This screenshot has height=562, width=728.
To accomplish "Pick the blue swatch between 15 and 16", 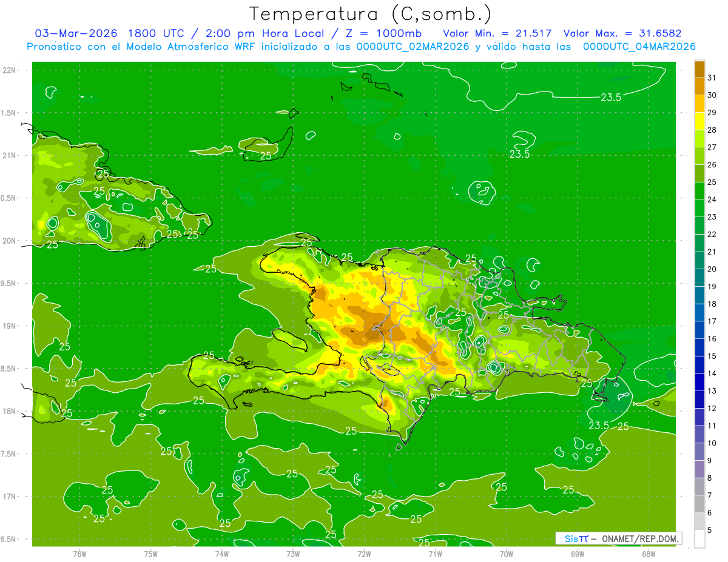I will click(x=699, y=347).
